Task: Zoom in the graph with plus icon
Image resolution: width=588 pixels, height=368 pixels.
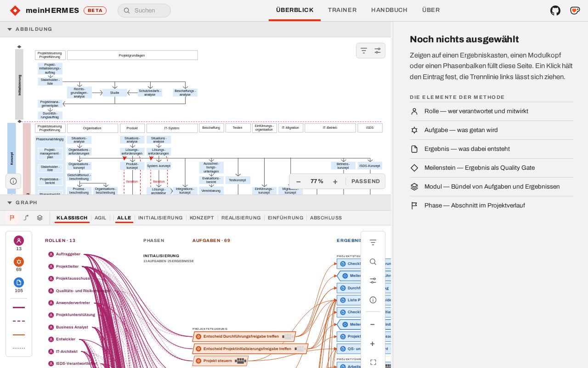Action: 373,344
